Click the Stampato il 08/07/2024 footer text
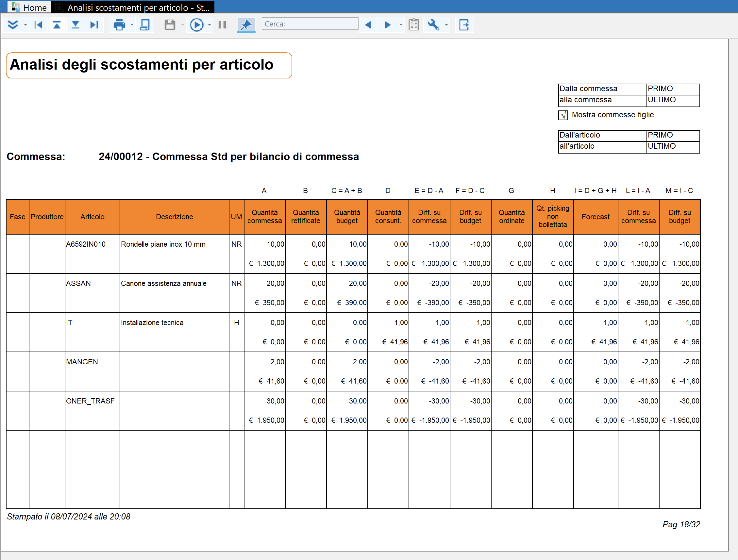This screenshot has width=738, height=560. (69, 517)
